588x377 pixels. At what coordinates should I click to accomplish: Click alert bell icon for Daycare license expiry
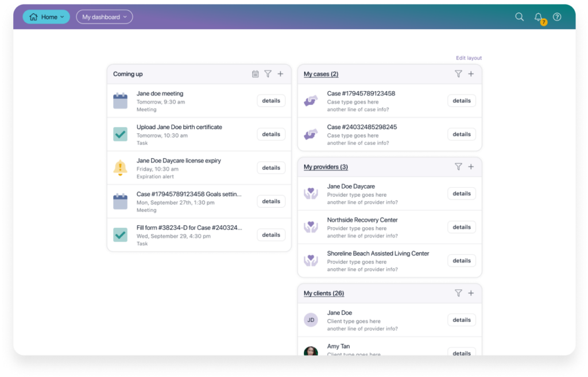121,168
